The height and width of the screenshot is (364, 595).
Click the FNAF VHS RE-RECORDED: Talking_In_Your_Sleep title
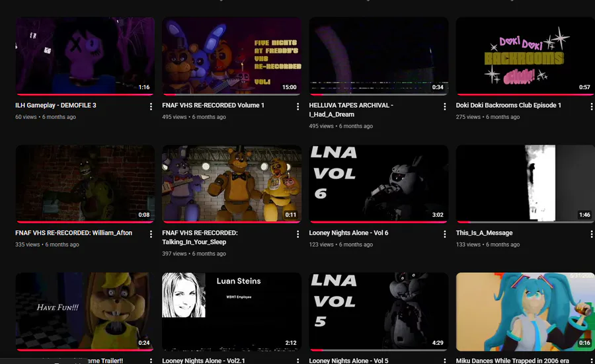point(200,237)
